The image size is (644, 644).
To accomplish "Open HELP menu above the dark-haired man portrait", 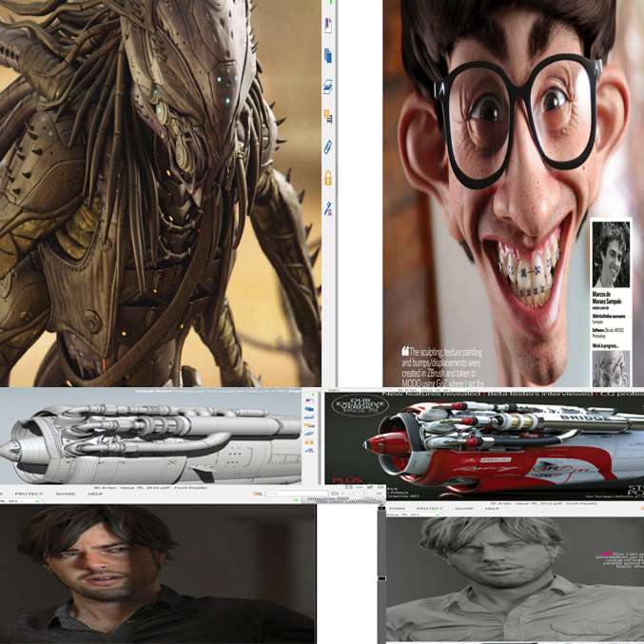I will pyautogui.click(x=95, y=494).
